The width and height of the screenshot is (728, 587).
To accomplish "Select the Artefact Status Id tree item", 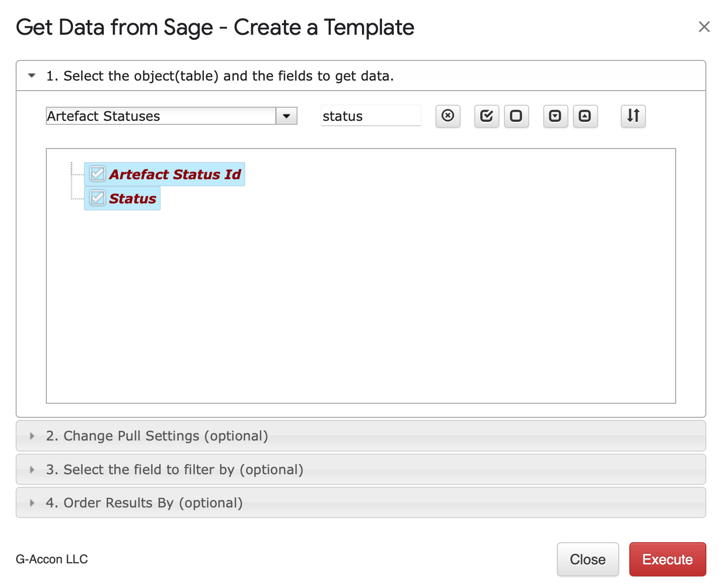I will (175, 175).
